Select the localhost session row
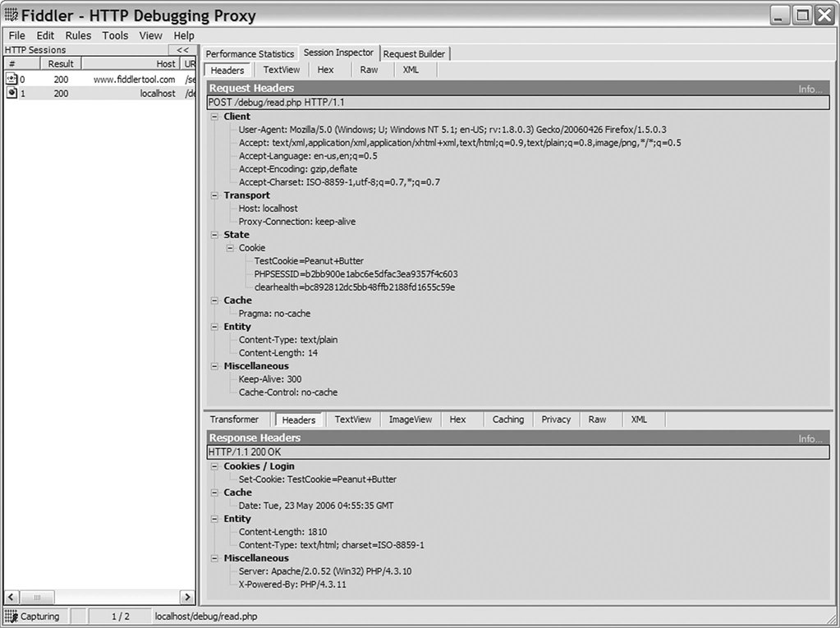The image size is (840, 628). click(100, 93)
